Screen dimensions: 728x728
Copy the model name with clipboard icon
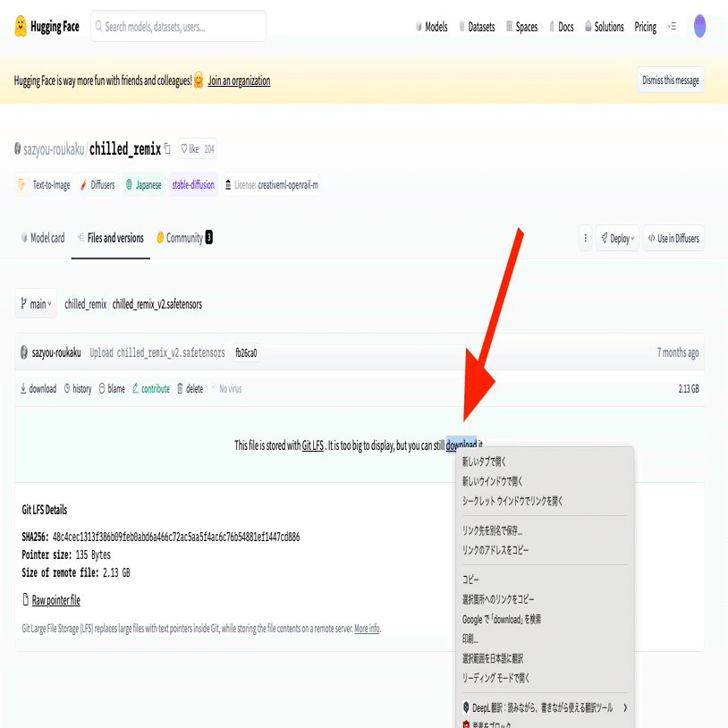click(167, 148)
